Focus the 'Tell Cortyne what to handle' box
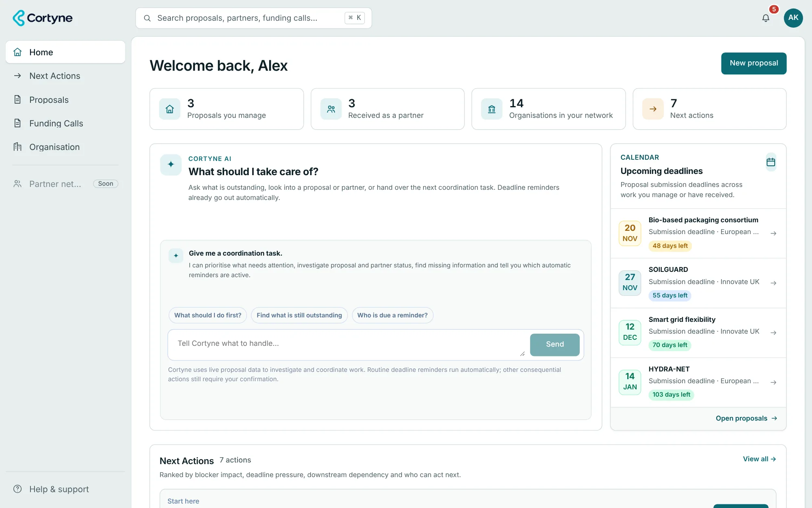Screen dimensions: 812x508 [348, 345]
